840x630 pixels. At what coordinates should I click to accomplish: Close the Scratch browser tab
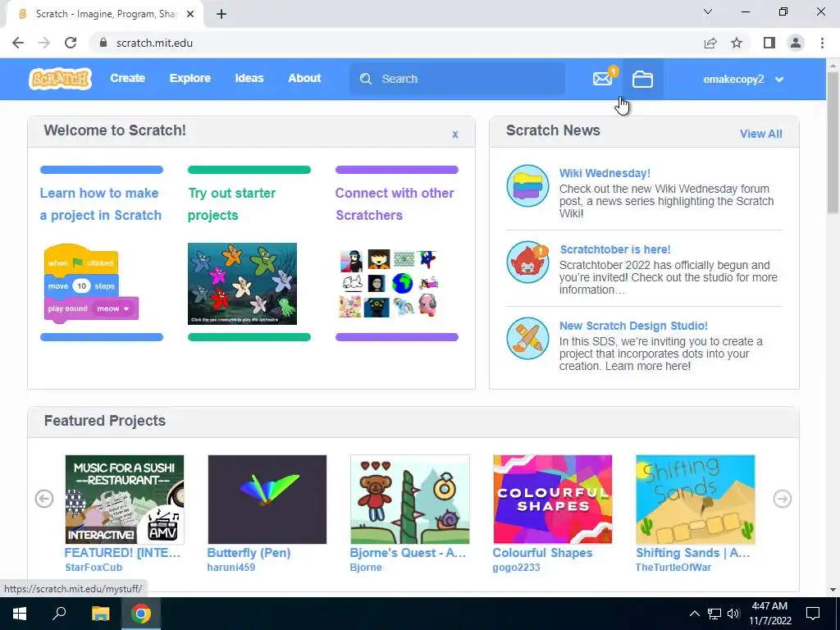(x=190, y=14)
